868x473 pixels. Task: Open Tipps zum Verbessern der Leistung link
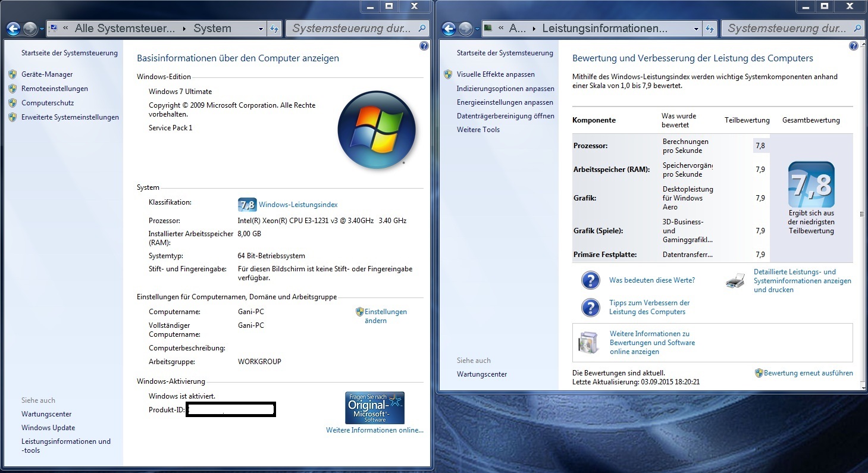pos(650,307)
